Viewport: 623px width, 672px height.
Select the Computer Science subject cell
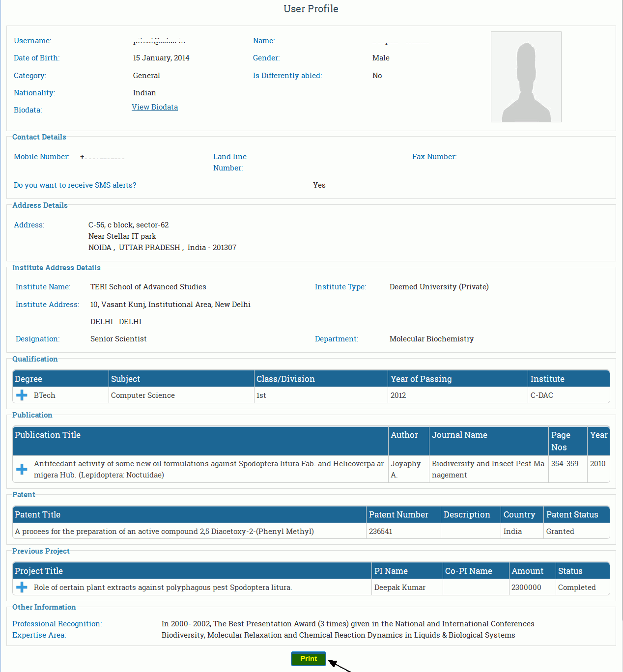(143, 395)
